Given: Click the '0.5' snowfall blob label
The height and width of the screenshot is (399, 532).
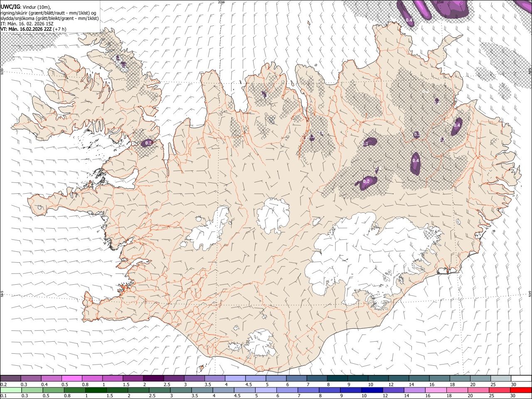Looking at the screenshot, I should coord(366,182).
